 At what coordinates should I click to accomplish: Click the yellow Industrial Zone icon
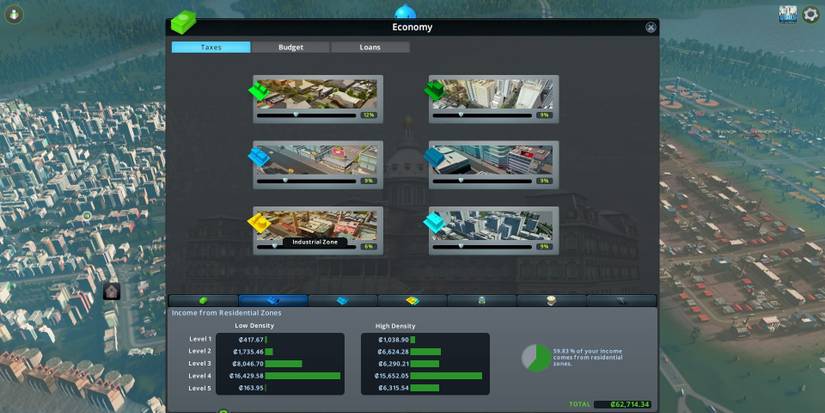pos(259,223)
